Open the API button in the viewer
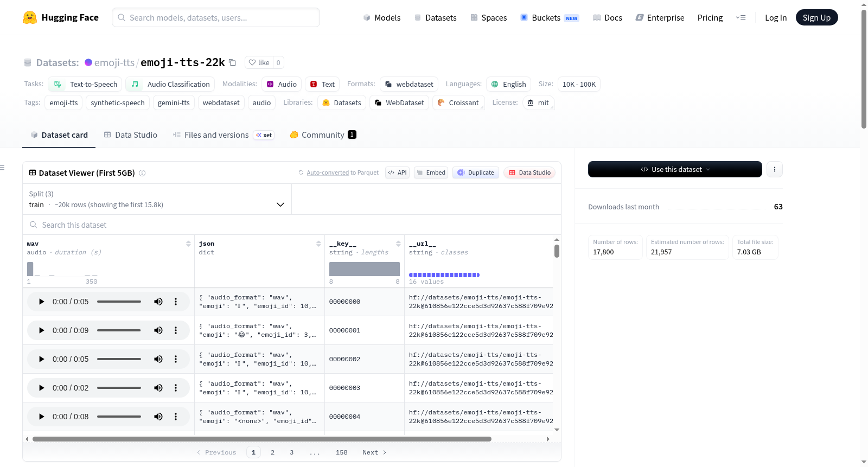Screen dimensions: 868x467 coord(397,172)
